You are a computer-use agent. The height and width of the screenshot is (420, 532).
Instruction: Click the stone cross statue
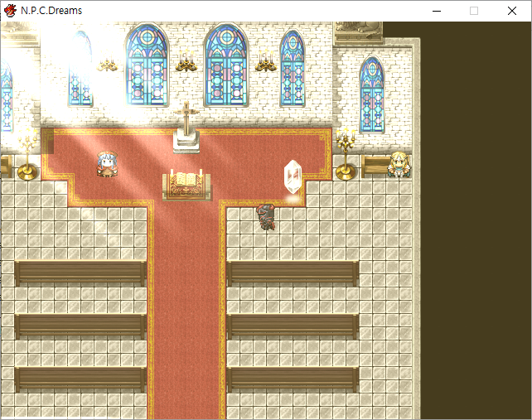click(186, 128)
